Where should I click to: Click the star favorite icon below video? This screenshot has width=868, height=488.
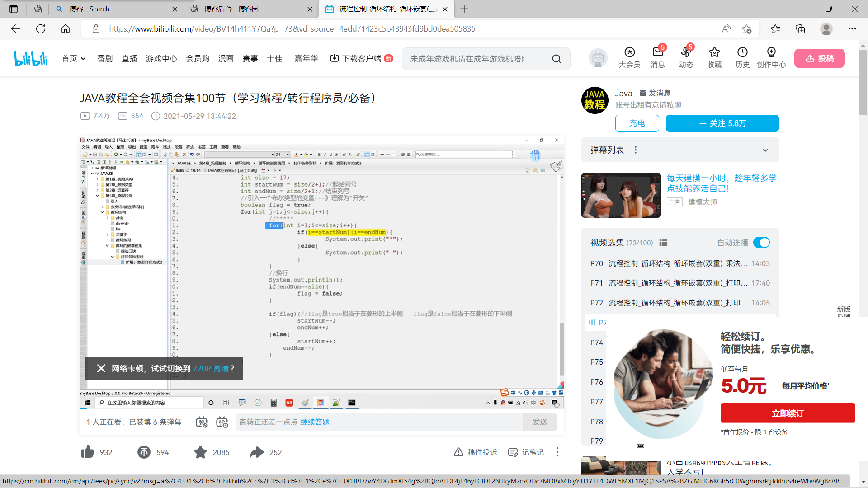click(200, 452)
